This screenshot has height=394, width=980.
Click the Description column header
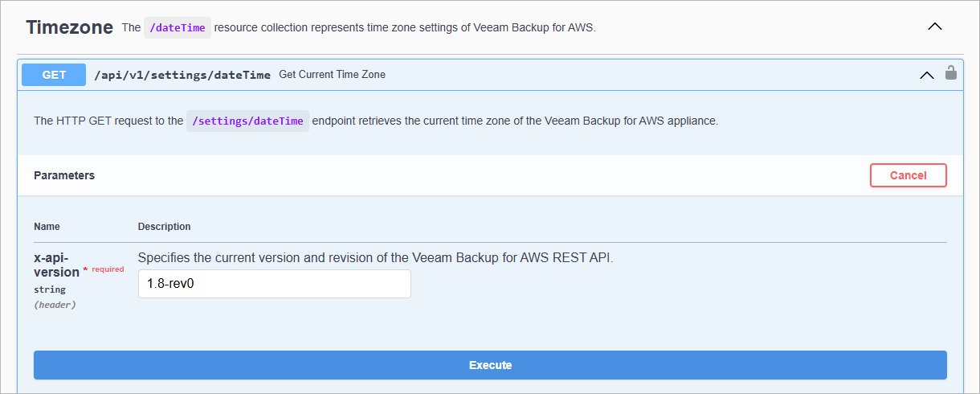point(164,227)
